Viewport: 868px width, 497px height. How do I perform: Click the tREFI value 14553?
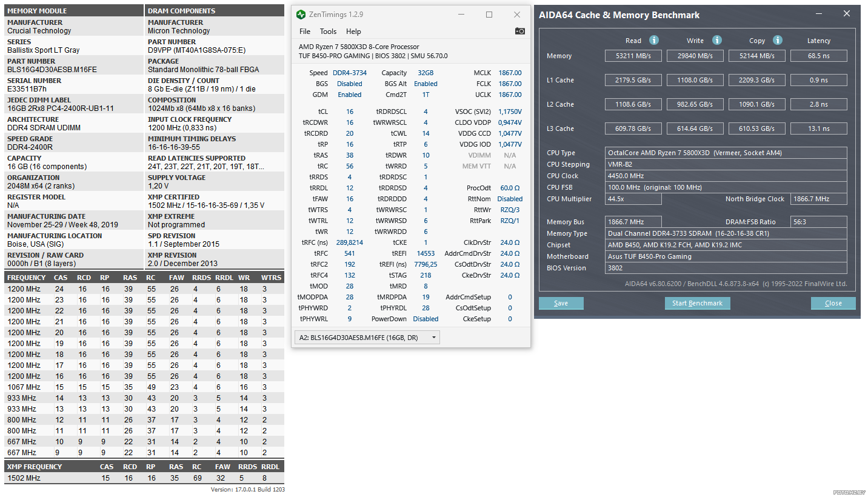pos(426,253)
